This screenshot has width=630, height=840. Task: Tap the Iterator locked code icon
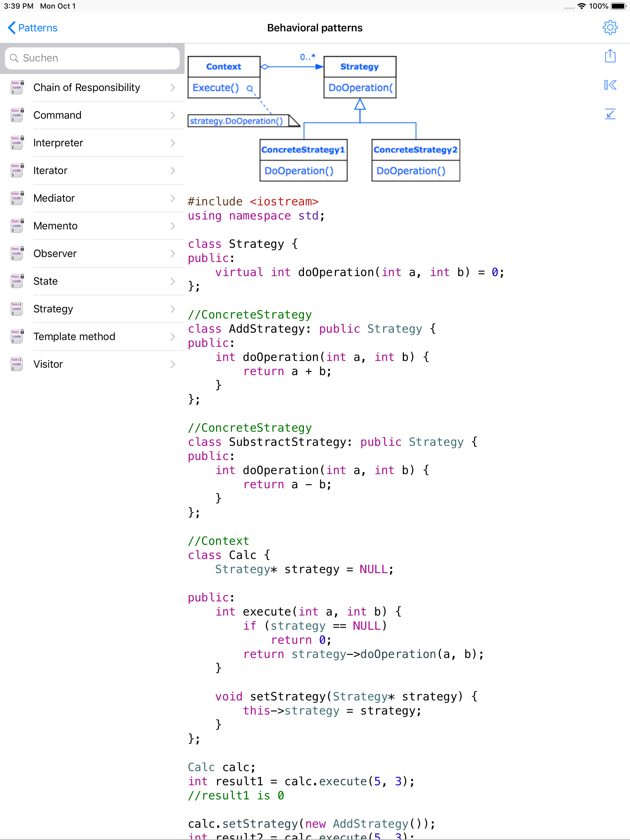click(x=17, y=171)
